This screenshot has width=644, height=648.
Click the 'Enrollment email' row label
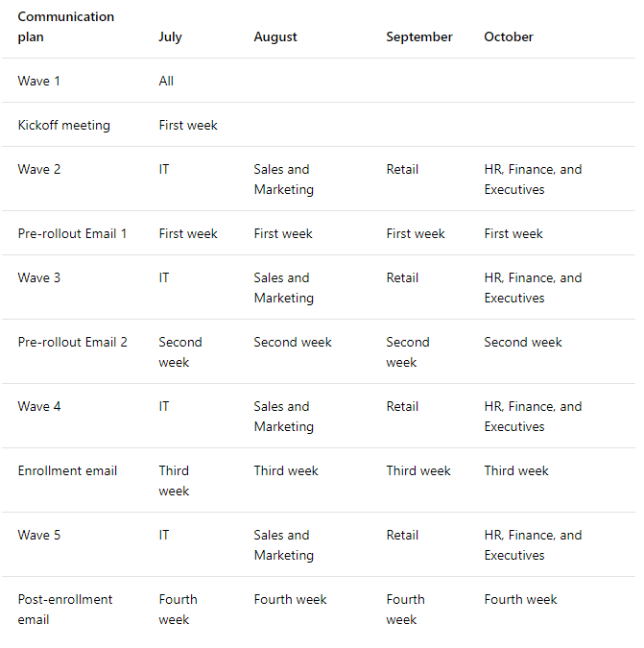67,470
